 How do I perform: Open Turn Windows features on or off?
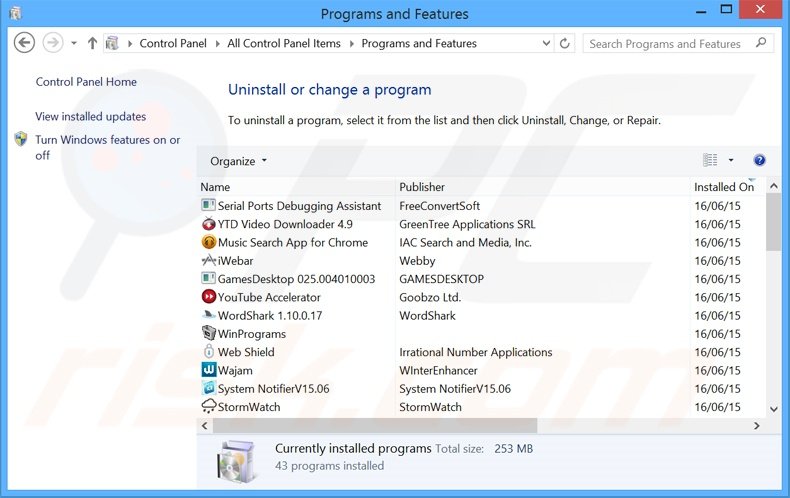(x=107, y=147)
